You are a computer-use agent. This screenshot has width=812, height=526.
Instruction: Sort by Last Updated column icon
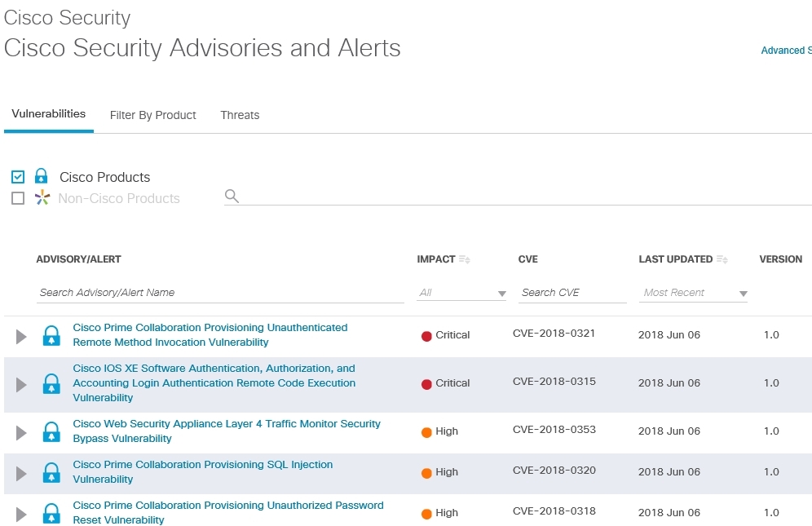point(722,259)
